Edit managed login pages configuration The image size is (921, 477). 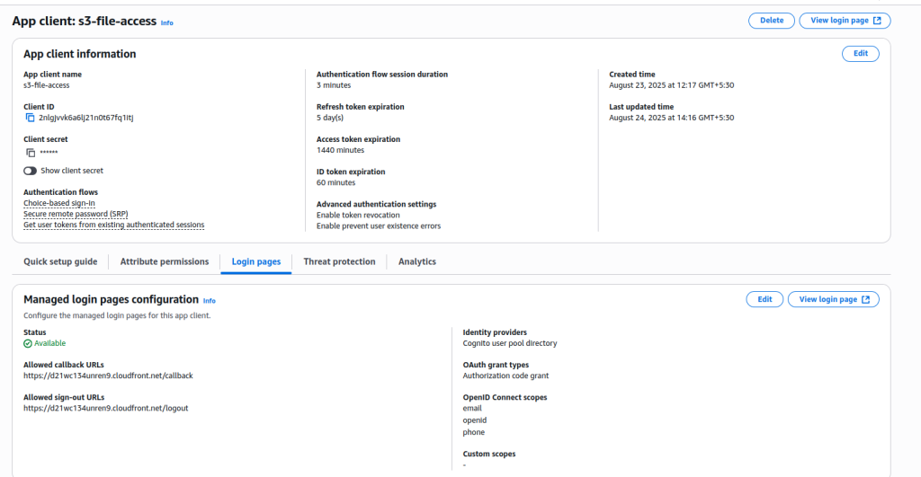[x=764, y=299]
